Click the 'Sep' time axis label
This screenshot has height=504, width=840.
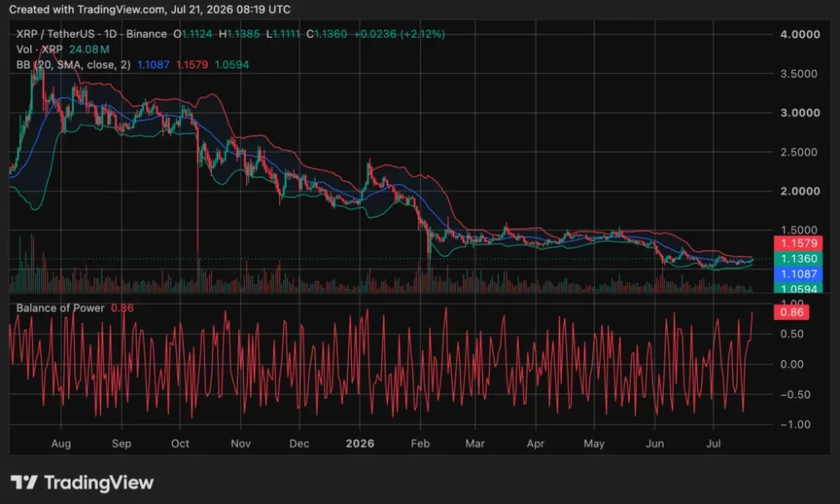click(122, 444)
